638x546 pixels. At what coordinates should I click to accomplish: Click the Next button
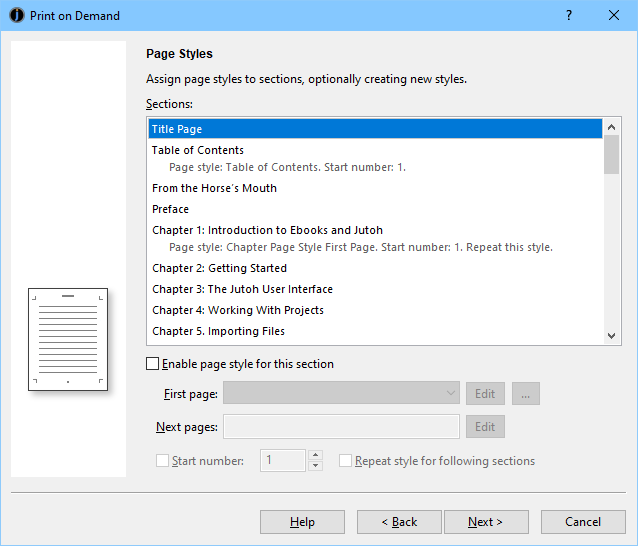click(485, 522)
